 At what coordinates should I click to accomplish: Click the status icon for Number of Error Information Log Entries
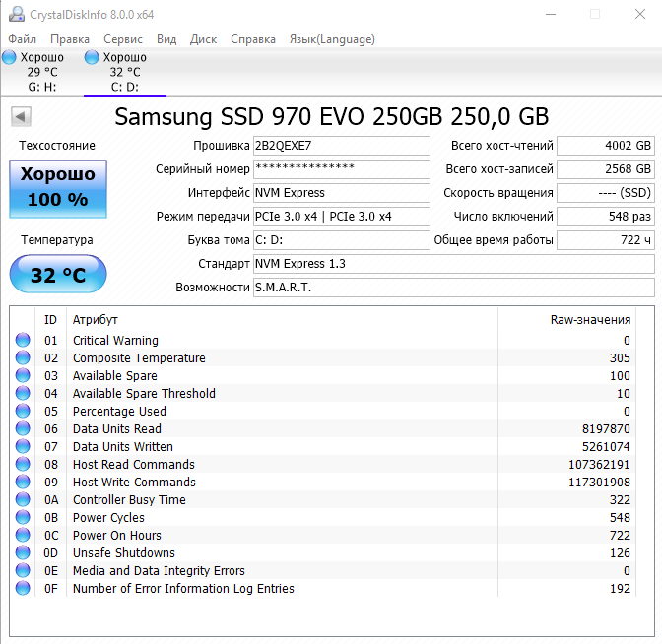[x=23, y=588]
